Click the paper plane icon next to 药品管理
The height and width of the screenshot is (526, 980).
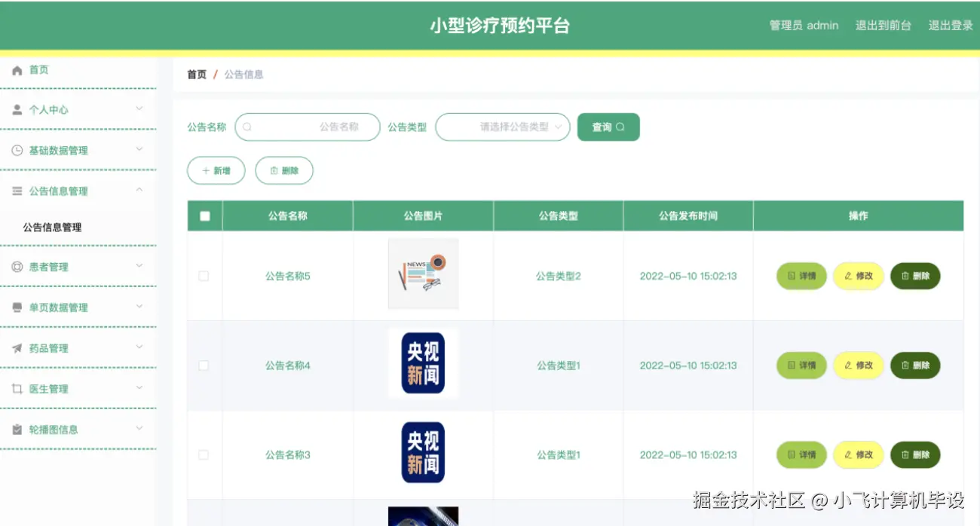[x=17, y=348]
